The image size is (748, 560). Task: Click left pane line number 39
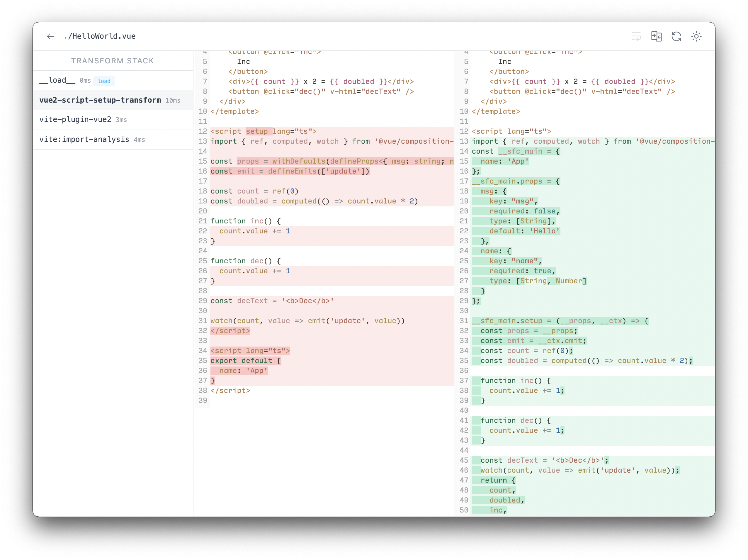[x=203, y=401]
